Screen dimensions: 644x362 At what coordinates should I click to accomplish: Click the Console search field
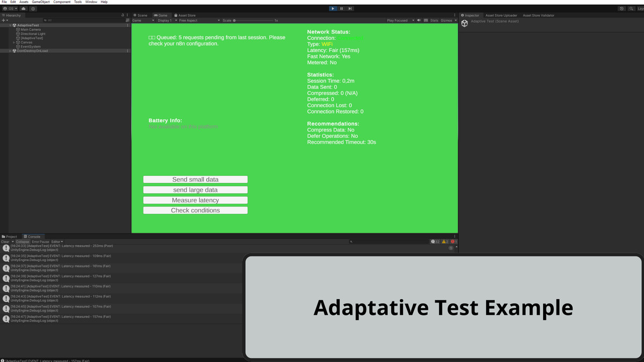point(389,242)
